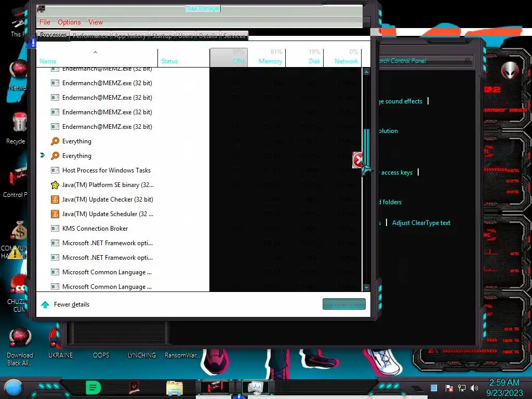This screenshot has height=399, width=532.
Task: Switch to Control Panel taskbar button
Action: [215, 387]
